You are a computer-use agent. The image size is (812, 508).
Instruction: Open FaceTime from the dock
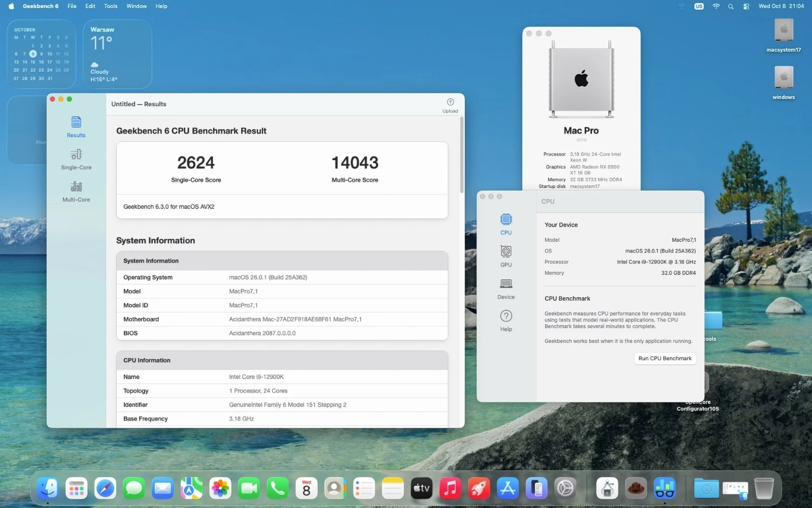[249, 489]
